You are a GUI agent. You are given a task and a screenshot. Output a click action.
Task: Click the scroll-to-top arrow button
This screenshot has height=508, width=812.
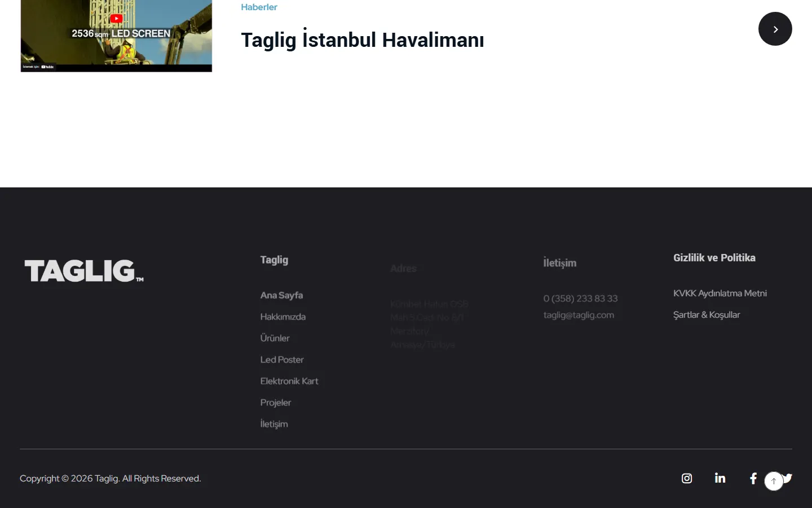point(774,481)
